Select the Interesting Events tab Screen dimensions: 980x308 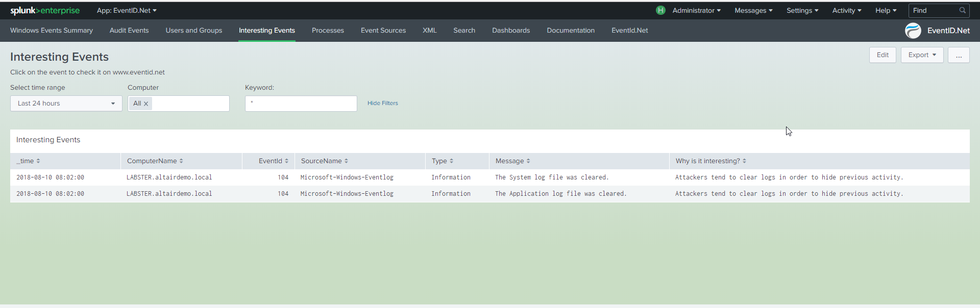pyautogui.click(x=267, y=31)
